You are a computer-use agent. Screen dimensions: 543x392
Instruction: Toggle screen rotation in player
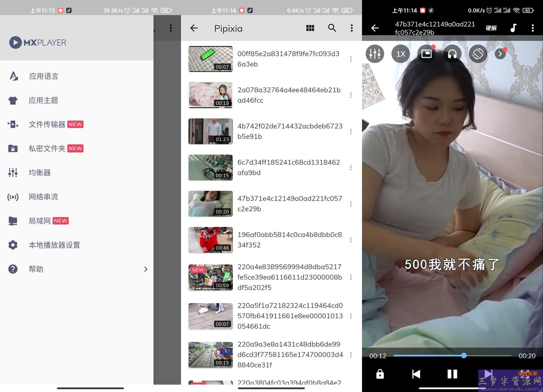[x=478, y=54]
